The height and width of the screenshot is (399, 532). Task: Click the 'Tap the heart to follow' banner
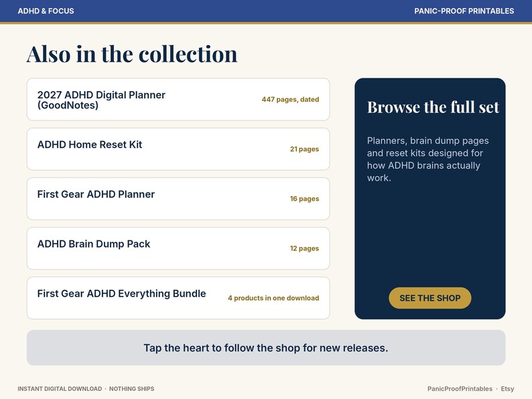pyautogui.click(x=266, y=348)
